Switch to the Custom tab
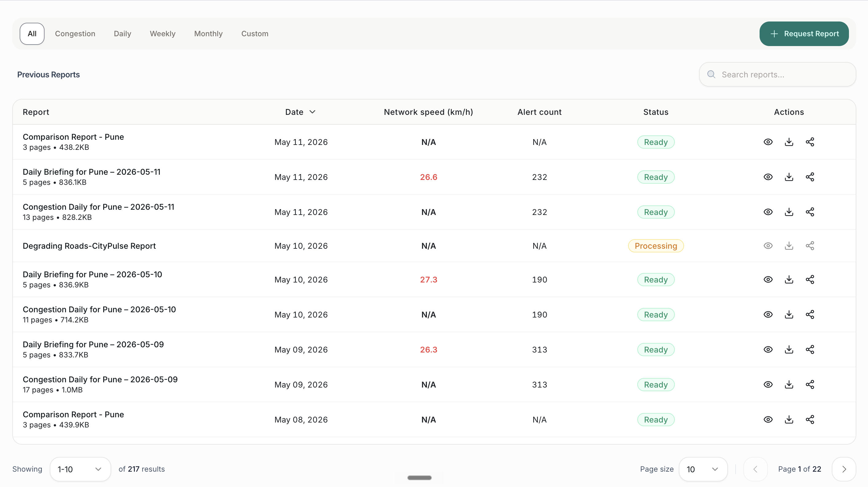 click(x=255, y=34)
